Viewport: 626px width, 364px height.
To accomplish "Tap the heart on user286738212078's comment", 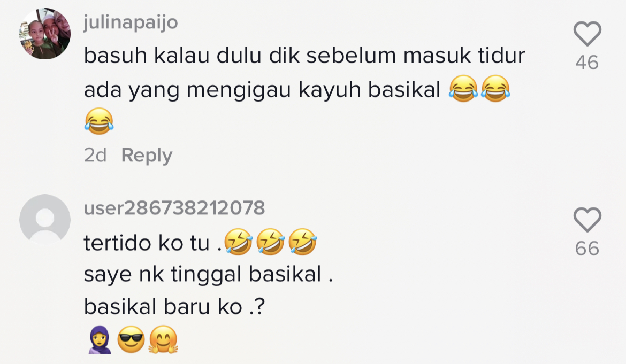I will point(587,220).
